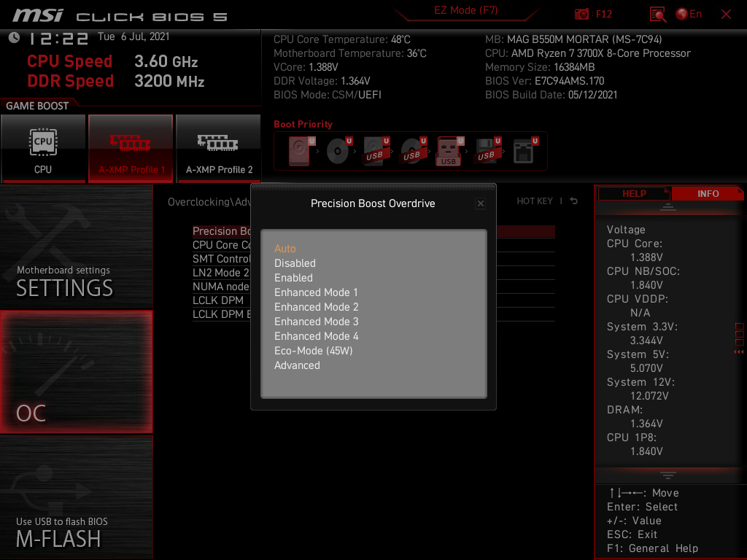Open the OC overclocking section

76,372
